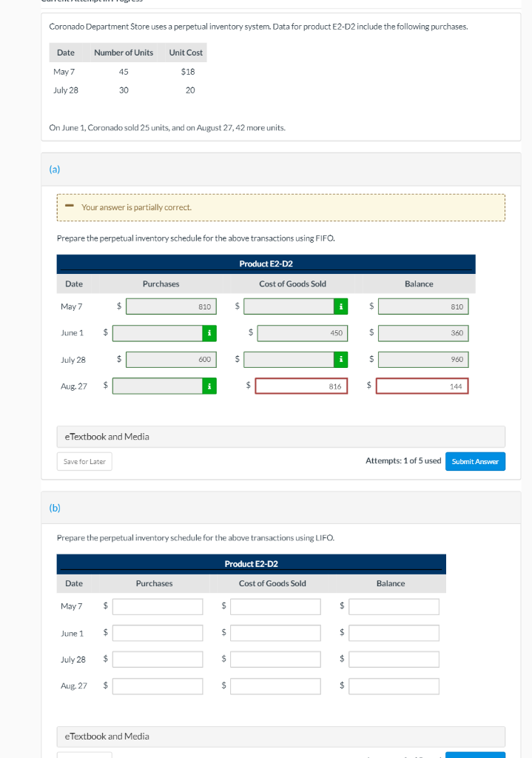The width and height of the screenshot is (532, 758).
Task: Click LIFO 'Balance' column header
Action: (391, 583)
